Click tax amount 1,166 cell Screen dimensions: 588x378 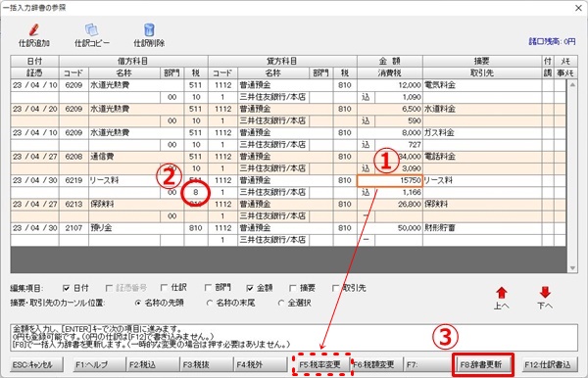click(399, 192)
